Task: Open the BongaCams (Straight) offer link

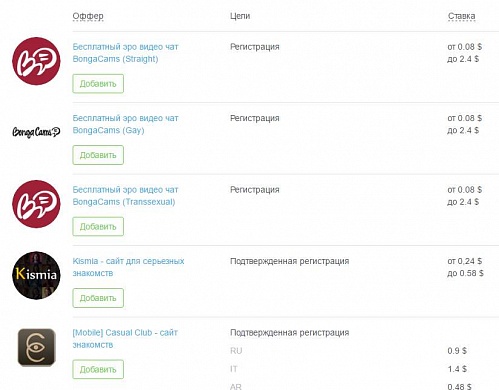Action: 125,53
